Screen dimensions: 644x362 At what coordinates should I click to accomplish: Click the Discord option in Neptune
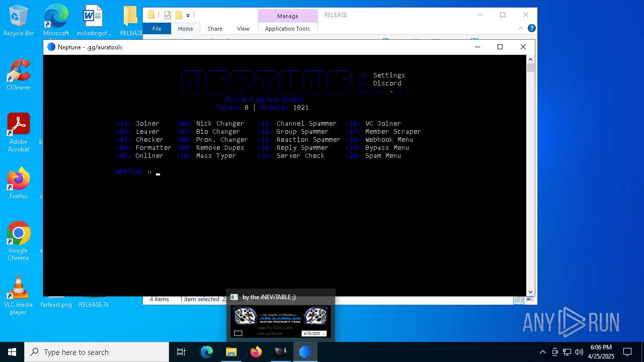point(387,83)
